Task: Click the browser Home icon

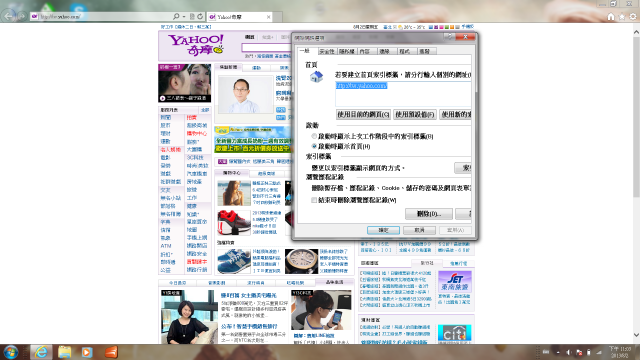Action: coord(611,17)
